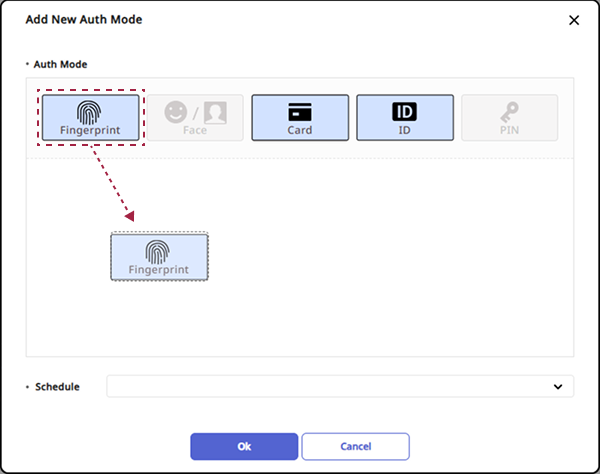Click the Auth Mode section label

60,64
